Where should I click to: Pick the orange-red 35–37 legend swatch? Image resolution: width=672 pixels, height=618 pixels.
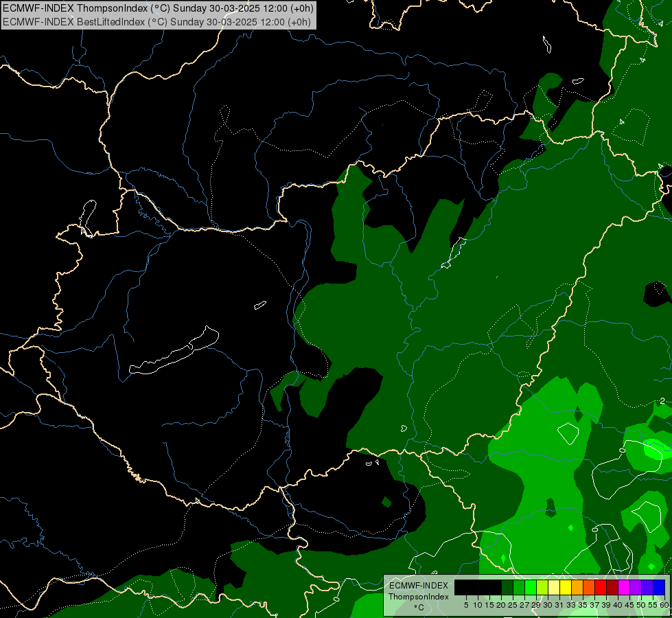click(589, 588)
